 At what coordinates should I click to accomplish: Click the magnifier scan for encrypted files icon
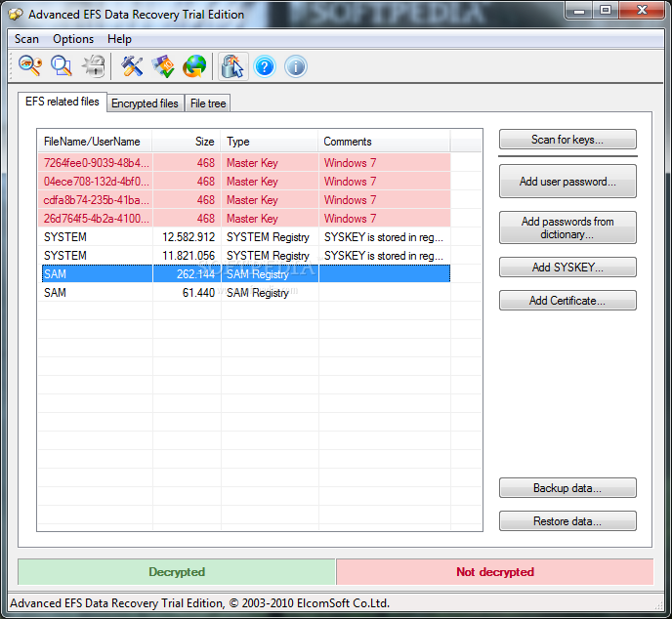62,66
